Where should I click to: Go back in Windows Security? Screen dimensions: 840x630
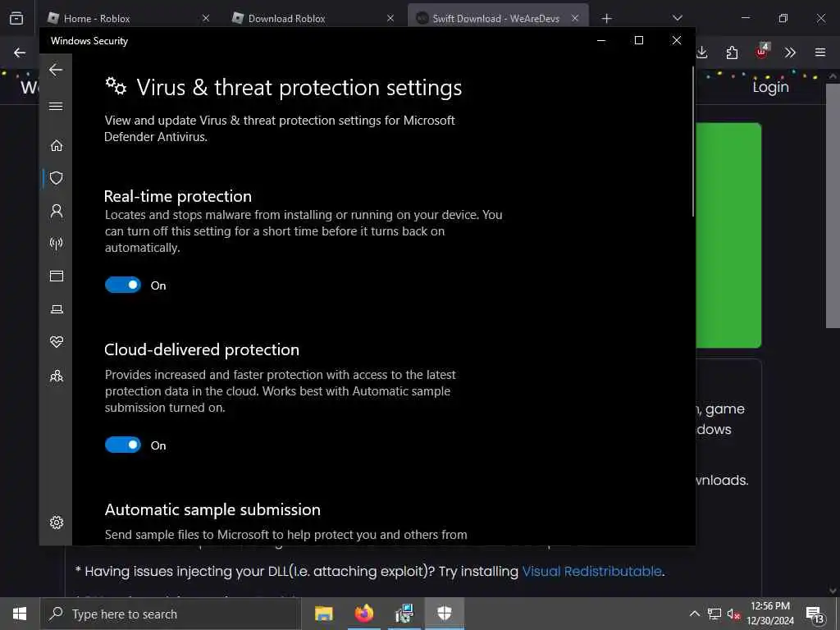56,70
